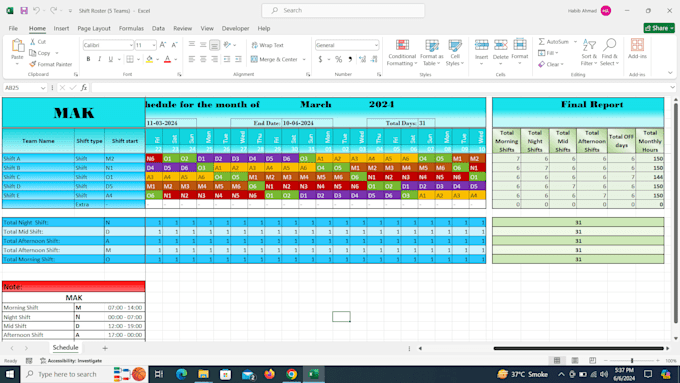The height and width of the screenshot is (383, 680).
Task: Open the Sort & Filter tool
Action: pyautogui.click(x=589, y=53)
